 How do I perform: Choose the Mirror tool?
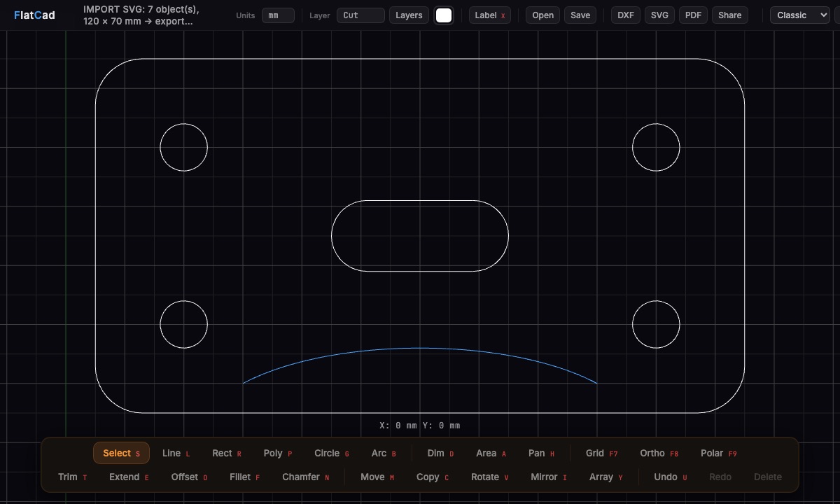click(x=549, y=477)
